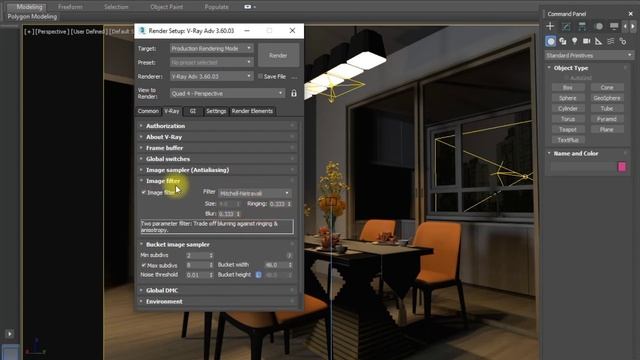Open the Freeform ribbon tab

[70, 7]
